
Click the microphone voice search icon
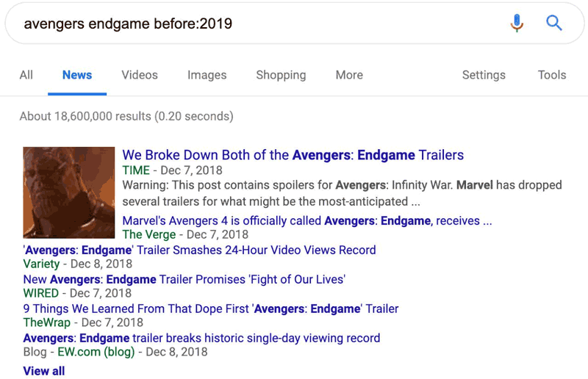(x=517, y=24)
